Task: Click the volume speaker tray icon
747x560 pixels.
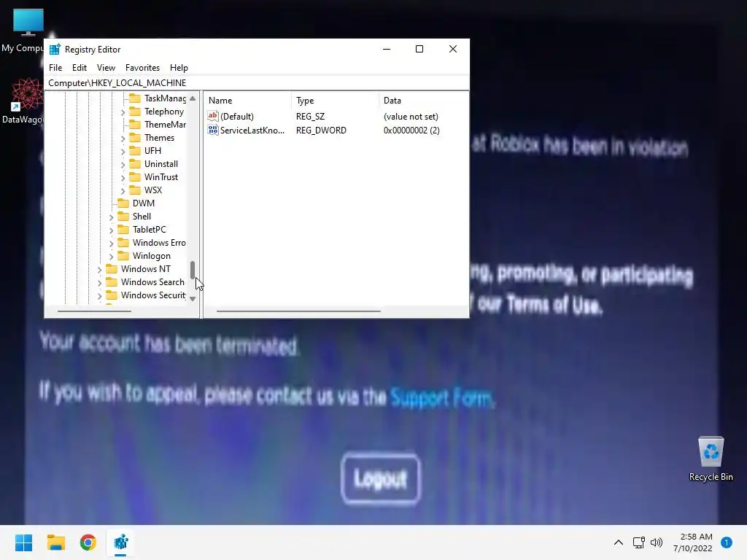Action: 657,542
